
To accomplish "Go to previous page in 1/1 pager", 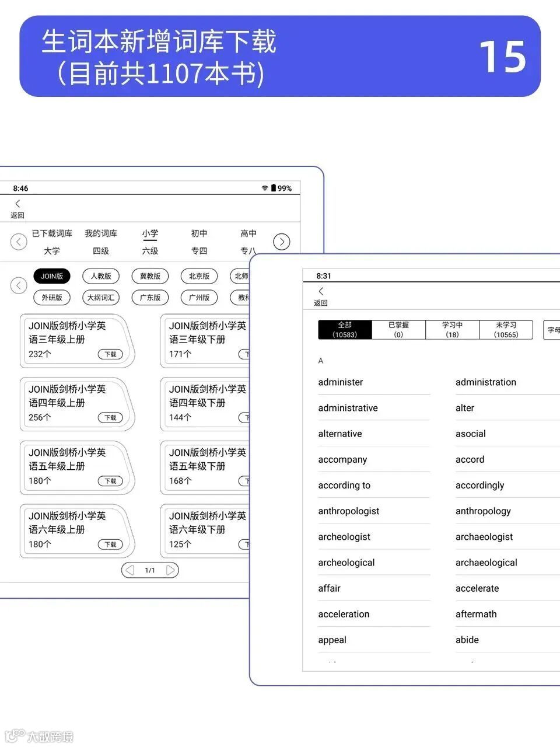I will (x=130, y=570).
